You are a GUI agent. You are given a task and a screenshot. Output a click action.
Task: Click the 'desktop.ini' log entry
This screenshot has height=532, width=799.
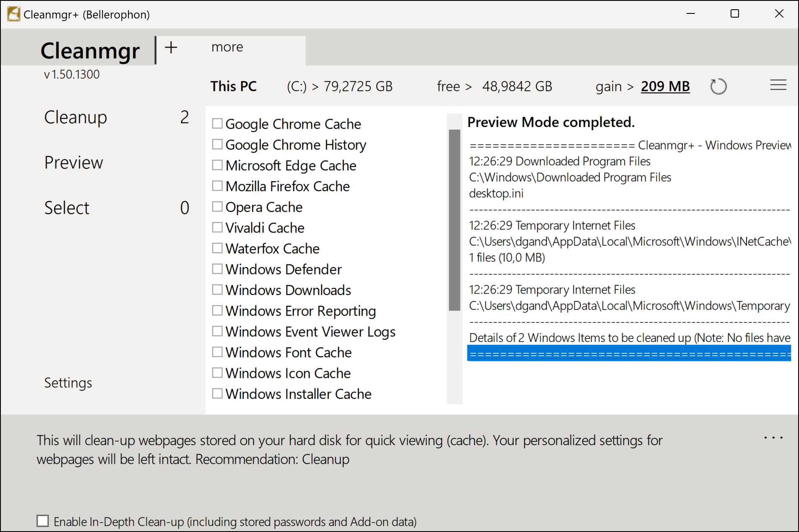coord(496,193)
